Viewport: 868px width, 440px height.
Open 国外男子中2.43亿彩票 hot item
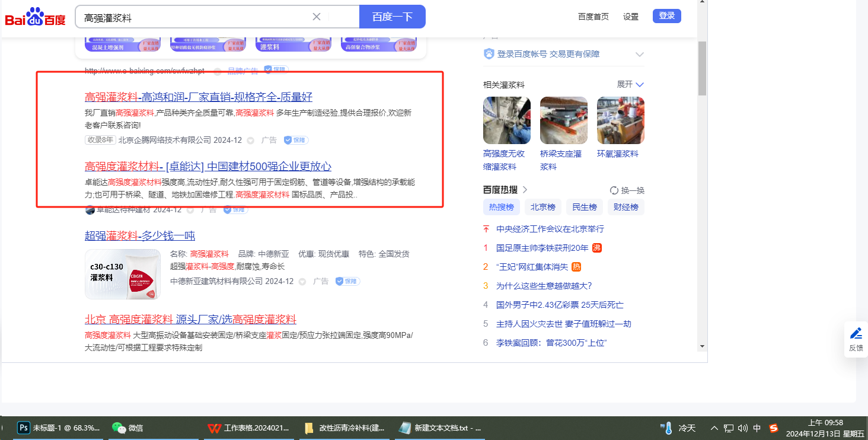click(x=560, y=305)
